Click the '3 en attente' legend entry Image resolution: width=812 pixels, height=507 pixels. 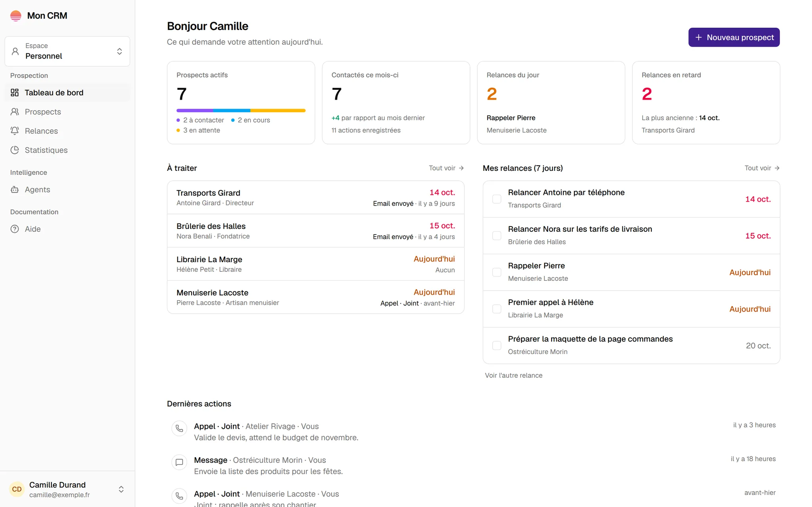[198, 130]
